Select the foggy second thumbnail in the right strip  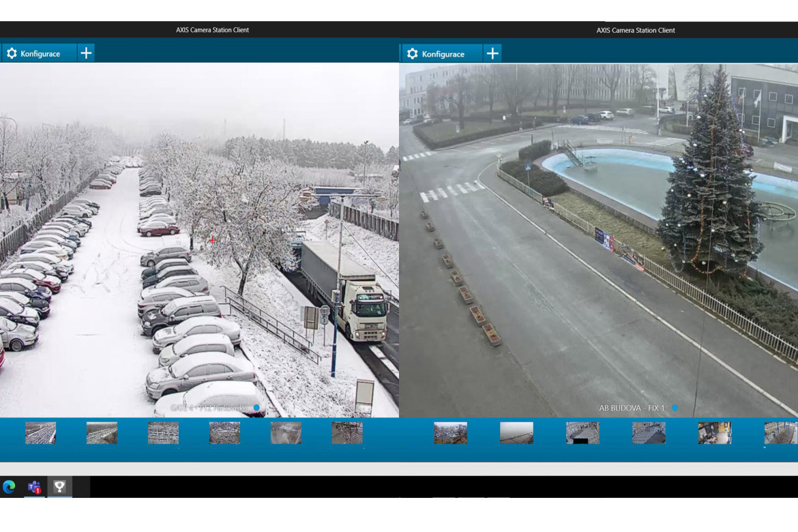[516, 433]
